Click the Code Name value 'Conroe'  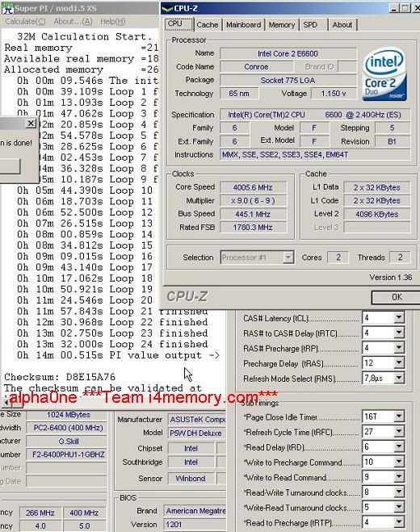(256, 66)
